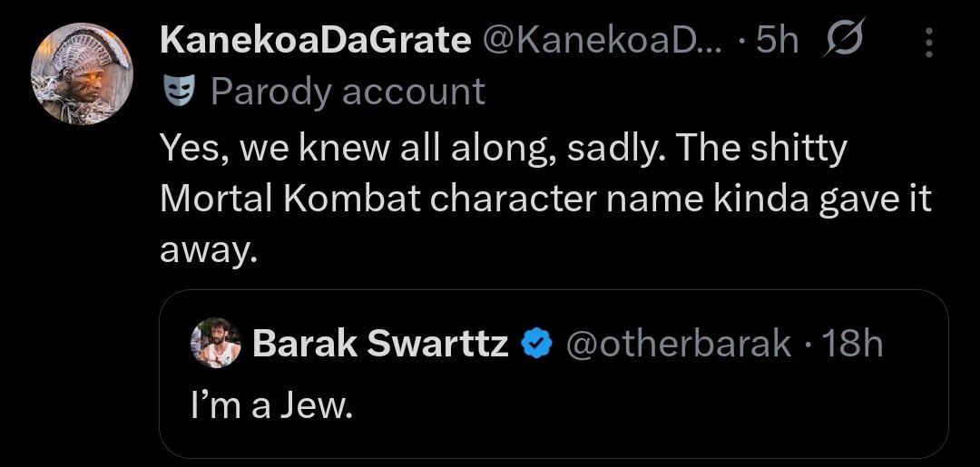This screenshot has width=980, height=467.
Task: Open Barak Swarttz's small avatar
Action: pyautogui.click(x=215, y=343)
